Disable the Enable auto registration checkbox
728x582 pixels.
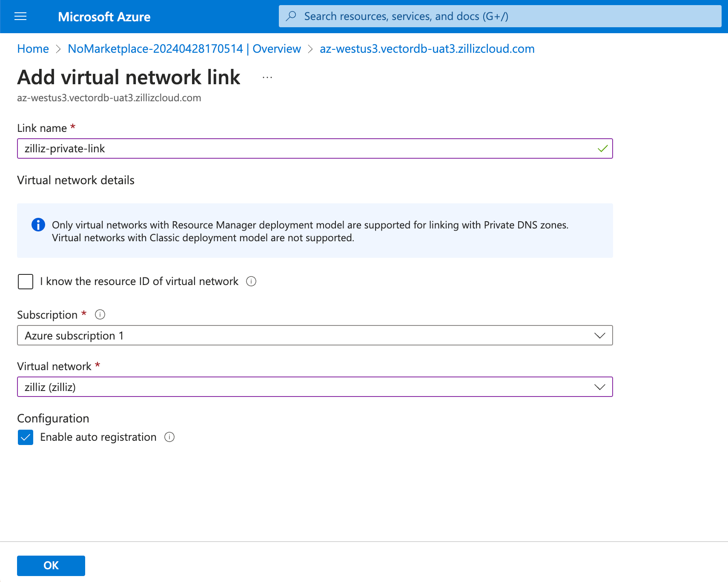click(26, 437)
